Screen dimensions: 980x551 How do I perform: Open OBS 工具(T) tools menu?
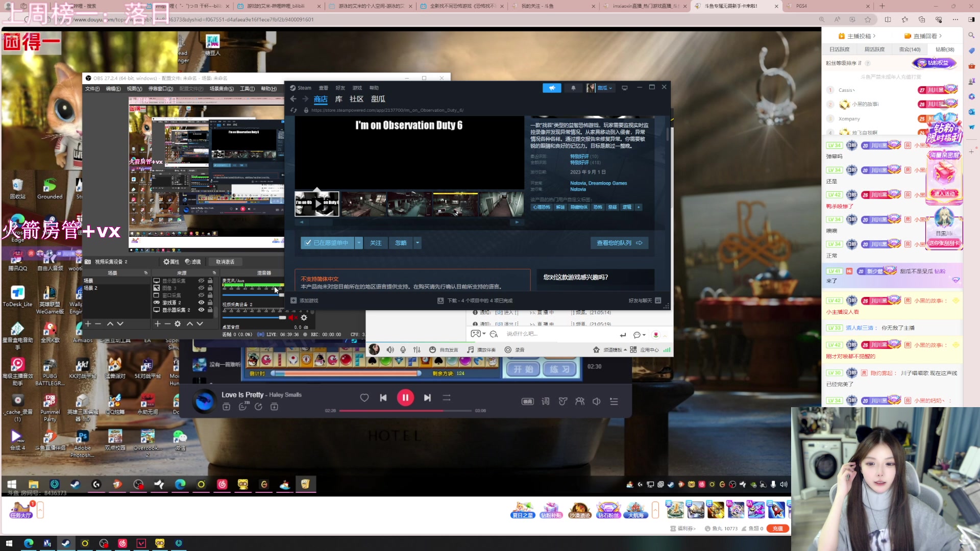coord(247,89)
